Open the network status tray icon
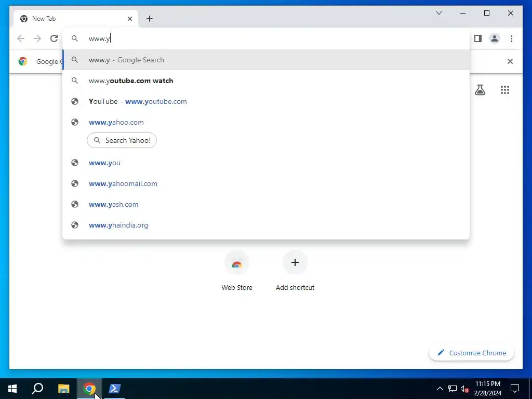 tap(453, 389)
